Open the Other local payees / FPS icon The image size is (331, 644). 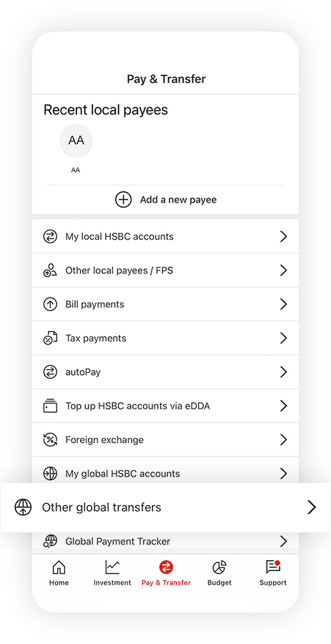(50, 270)
